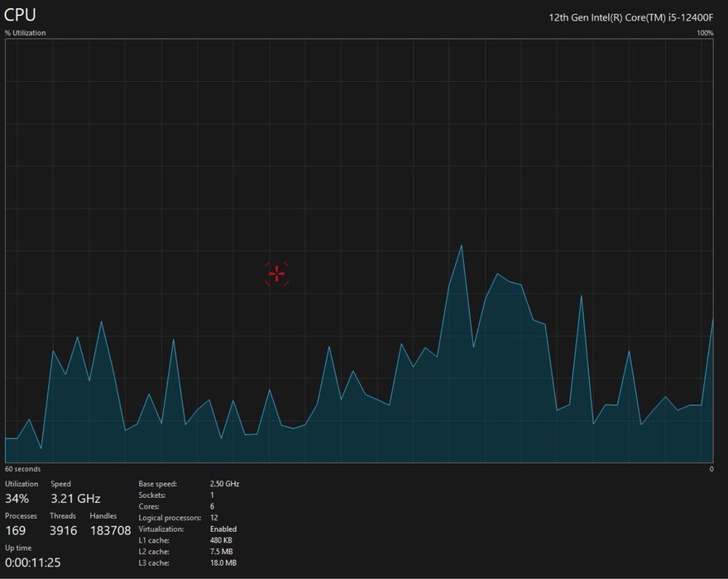Image resolution: width=728 pixels, height=579 pixels.
Task: Click the Handles label
Action: 103,516
